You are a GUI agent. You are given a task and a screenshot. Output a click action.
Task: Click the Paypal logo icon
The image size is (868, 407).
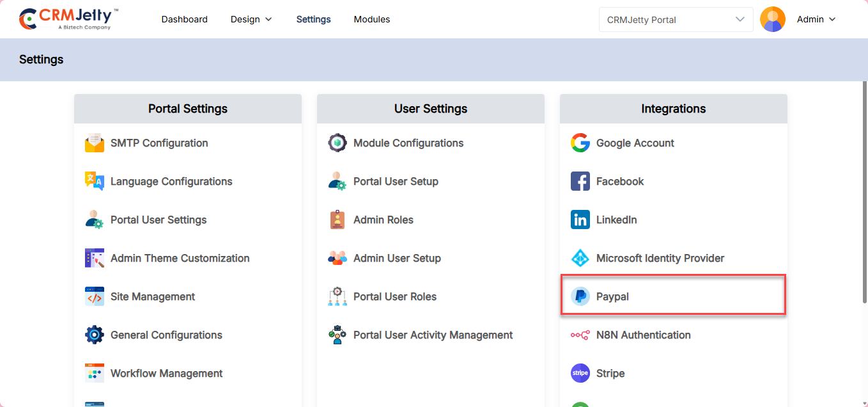click(x=580, y=297)
